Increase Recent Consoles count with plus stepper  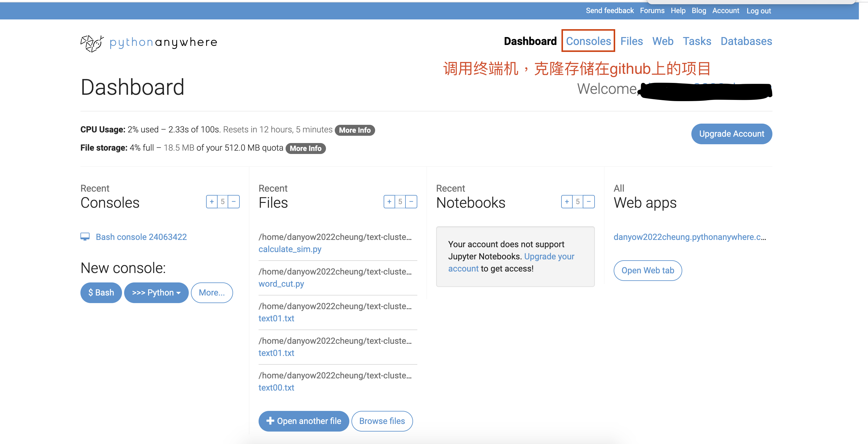[x=212, y=202]
